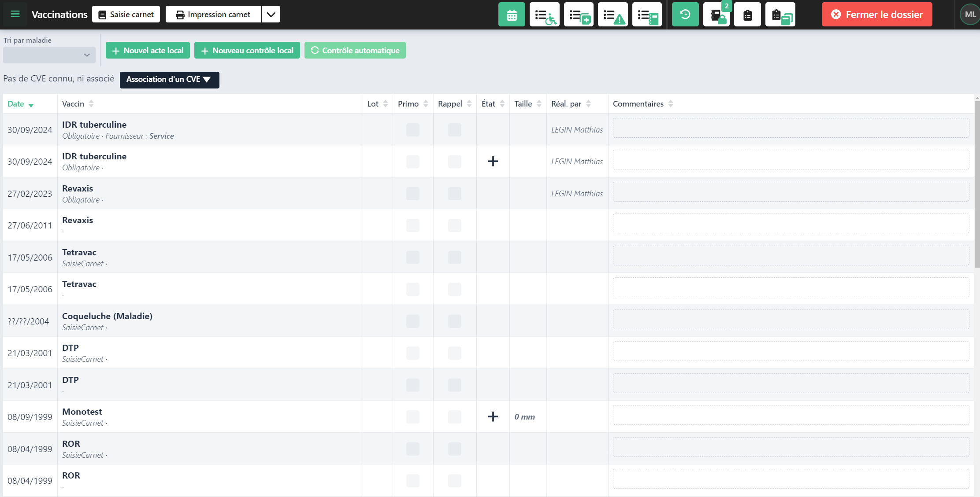The height and width of the screenshot is (497, 980).
Task: Check Primo box for Coqueluche (Maladie)
Action: [x=413, y=321]
